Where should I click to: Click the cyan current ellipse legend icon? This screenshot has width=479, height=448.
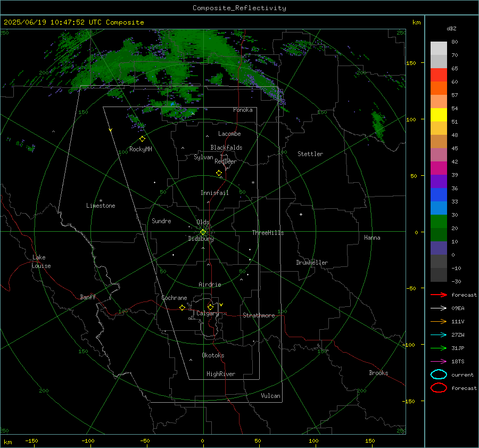(x=439, y=374)
